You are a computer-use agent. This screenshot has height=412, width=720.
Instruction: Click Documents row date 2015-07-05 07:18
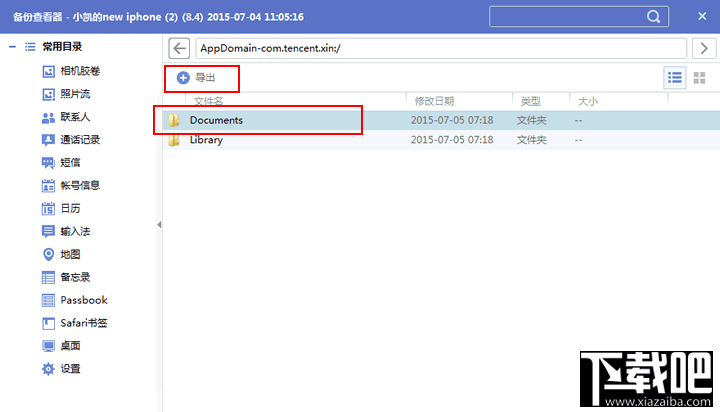tap(452, 120)
